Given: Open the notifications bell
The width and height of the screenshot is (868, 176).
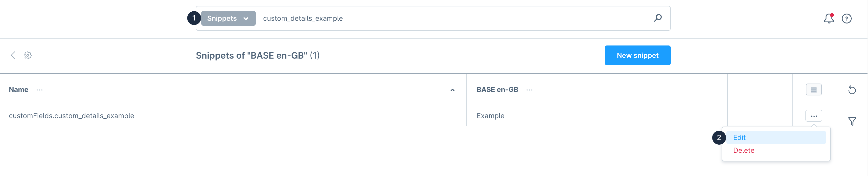Looking at the screenshot, I should click(x=829, y=19).
